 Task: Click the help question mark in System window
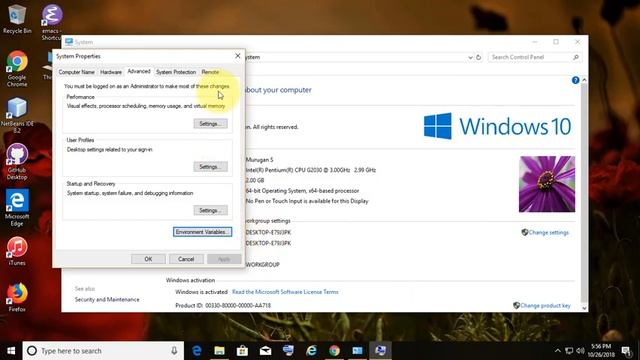(576, 80)
